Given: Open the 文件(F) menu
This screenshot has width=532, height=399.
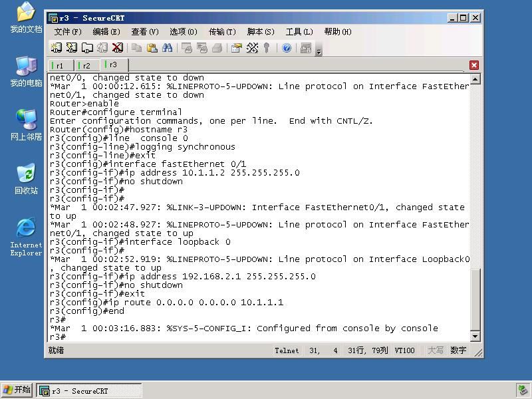Looking at the screenshot, I should [x=68, y=32].
